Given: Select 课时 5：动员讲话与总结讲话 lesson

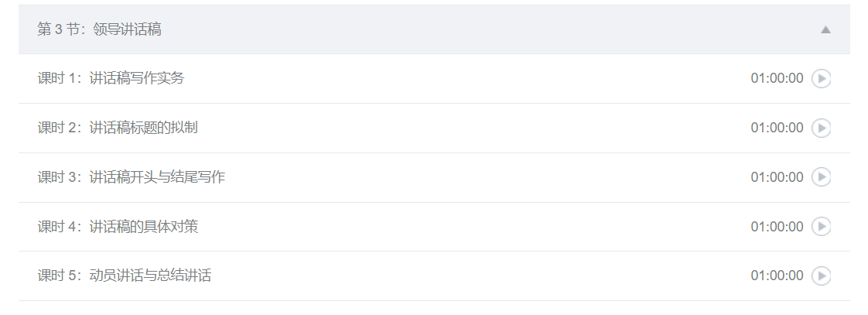Looking at the screenshot, I should pos(124,276).
